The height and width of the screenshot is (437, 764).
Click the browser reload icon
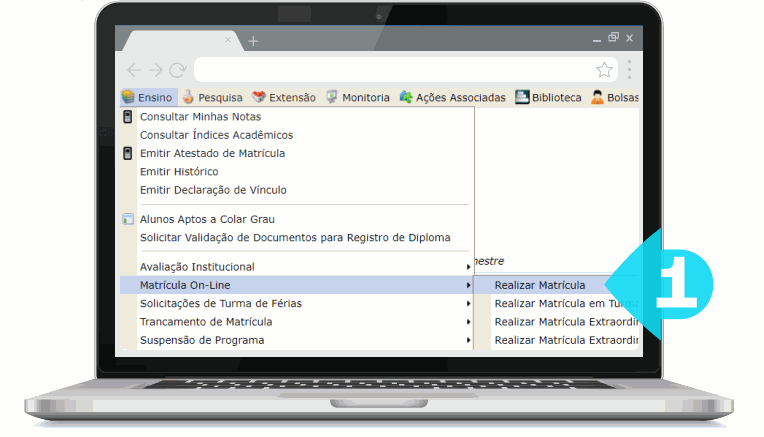pos(178,70)
